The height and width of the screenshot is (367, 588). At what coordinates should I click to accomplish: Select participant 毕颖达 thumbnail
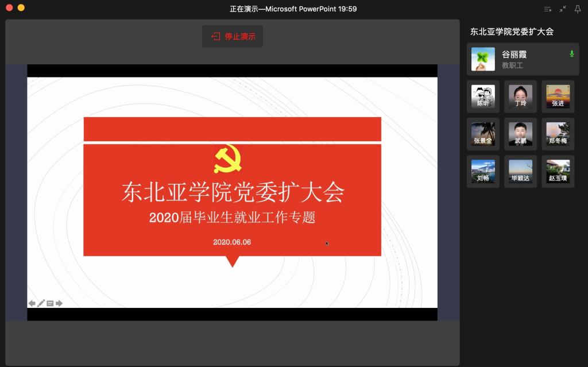520,172
